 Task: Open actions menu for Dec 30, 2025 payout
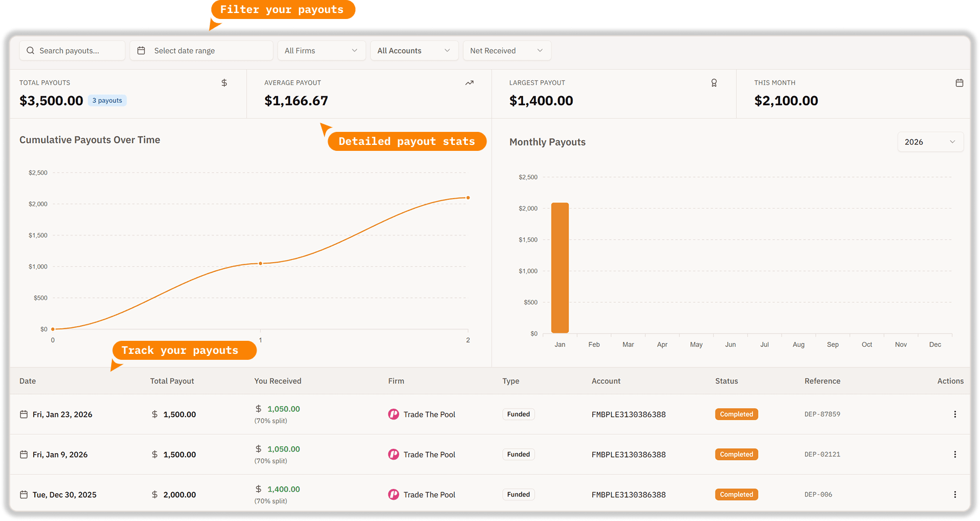pos(955,494)
